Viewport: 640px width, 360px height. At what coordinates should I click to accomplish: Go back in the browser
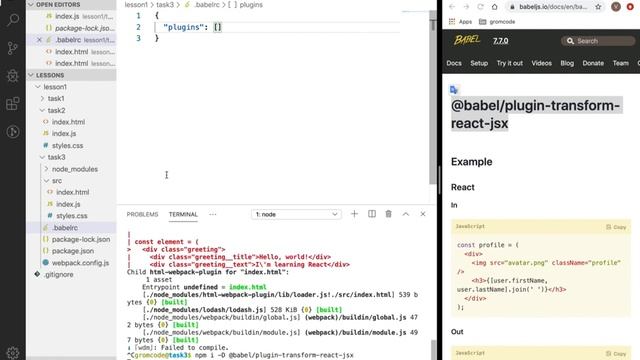coord(452,7)
